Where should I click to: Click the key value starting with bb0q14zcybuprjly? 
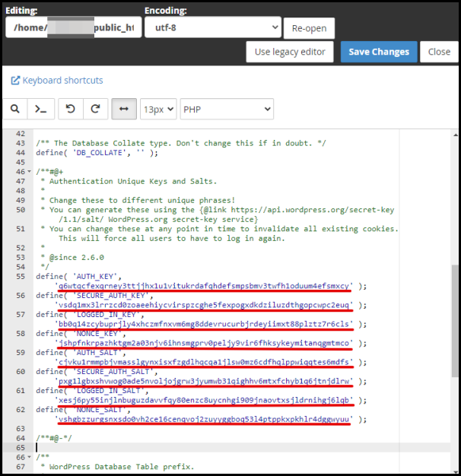(x=204, y=324)
